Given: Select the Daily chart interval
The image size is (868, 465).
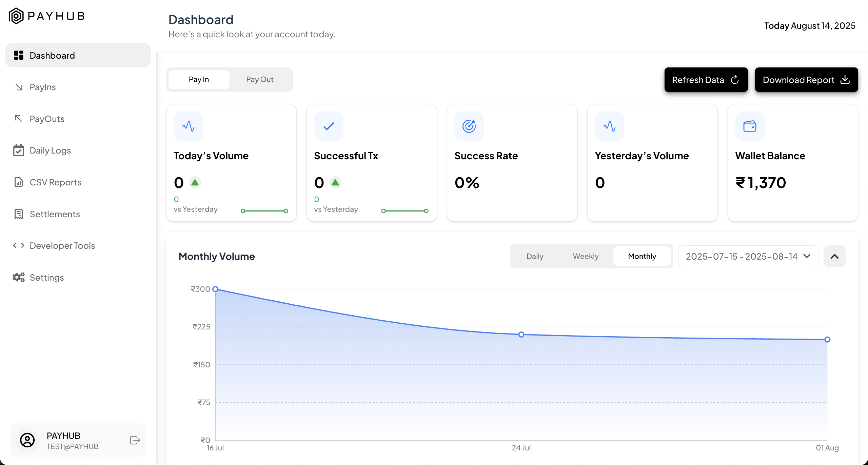Looking at the screenshot, I should (x=535, y=256).
